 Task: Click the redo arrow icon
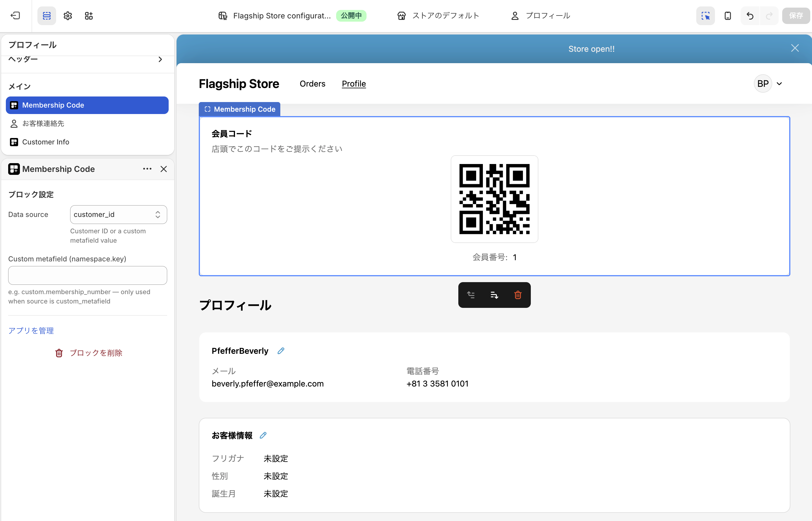coord(769,15)
